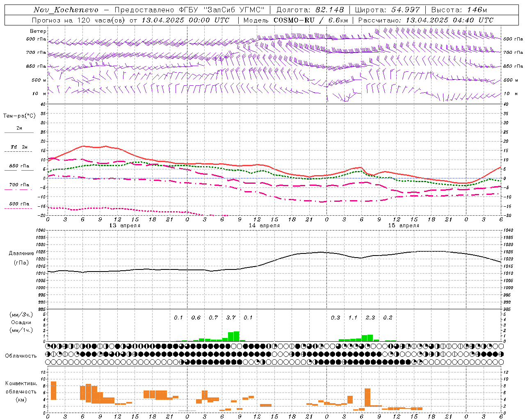525x420 pixels.
Task: Select the "Долгота: 82.148" longitude text
Action: (x=310, y=10)
